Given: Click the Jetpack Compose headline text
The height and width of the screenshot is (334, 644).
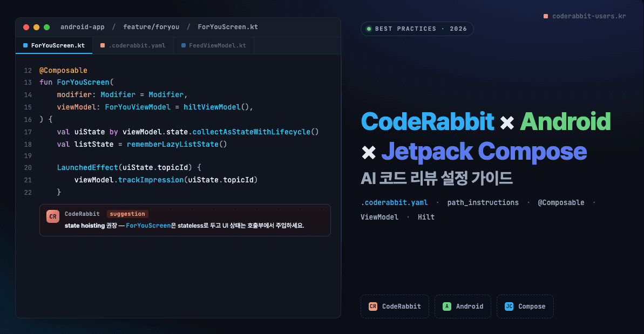Looking at the screenshot, I should pyautogui.click(x=484, y=152).
